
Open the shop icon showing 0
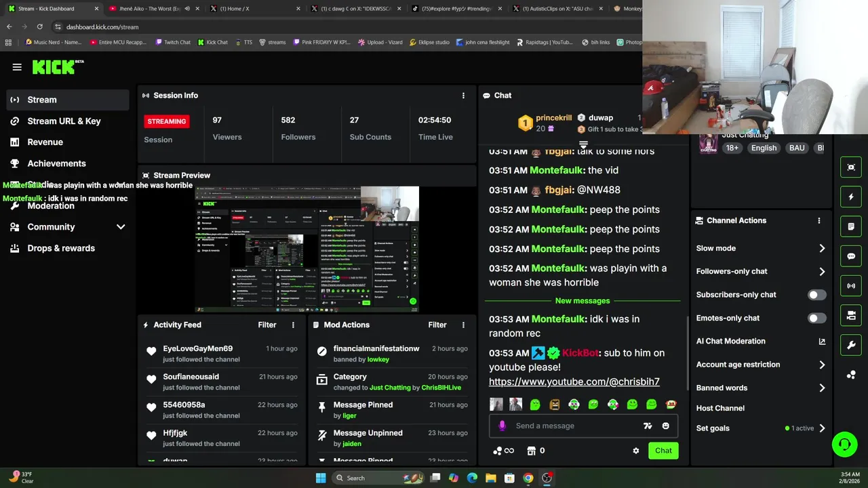tap(536, 451)
